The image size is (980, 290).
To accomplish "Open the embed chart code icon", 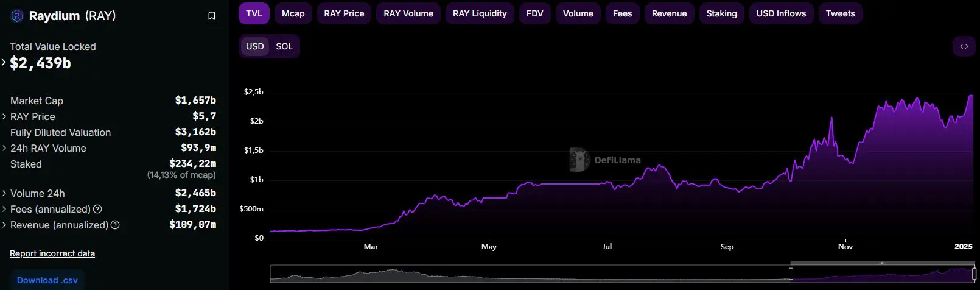I will pos(964,46).
